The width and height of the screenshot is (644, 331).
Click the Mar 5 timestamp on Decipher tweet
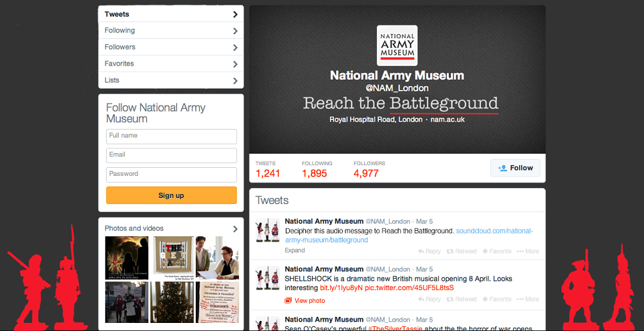point(424,221)
